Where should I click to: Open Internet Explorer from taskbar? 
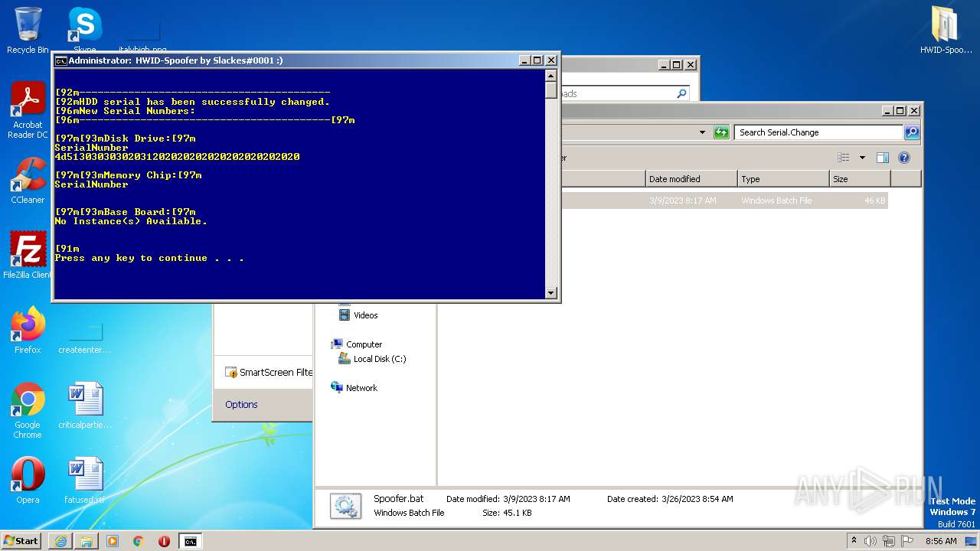click(x=60, y=541)
